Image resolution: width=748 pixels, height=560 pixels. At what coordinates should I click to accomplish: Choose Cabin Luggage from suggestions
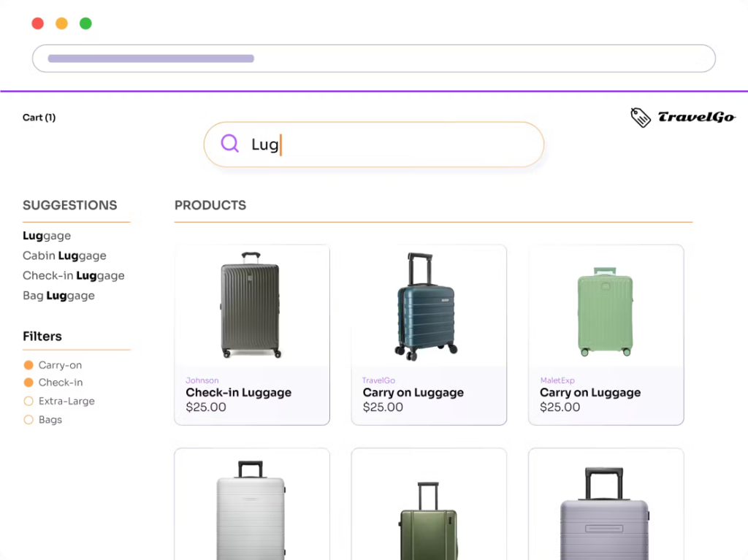click(x=64, y=256)
